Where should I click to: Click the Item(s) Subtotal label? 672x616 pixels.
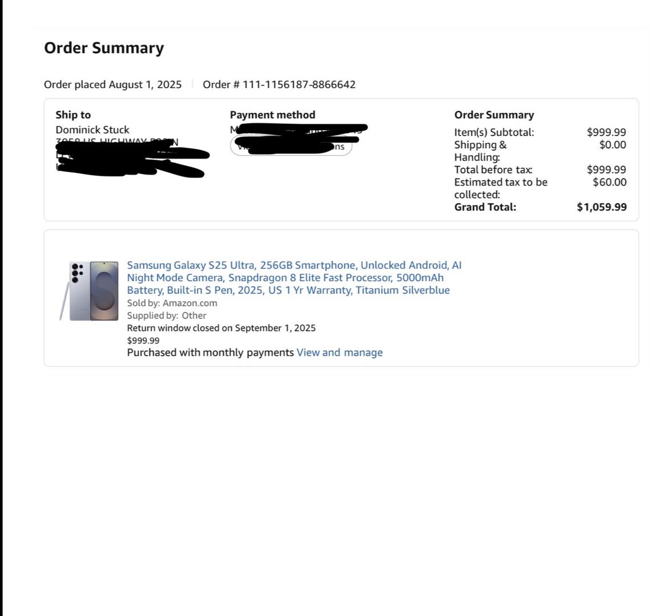(494, 132)
